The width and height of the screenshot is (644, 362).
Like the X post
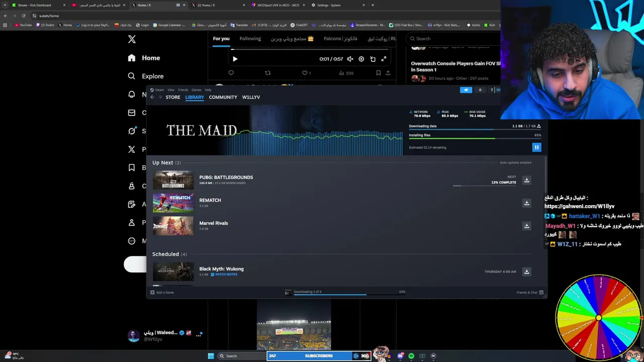[306, 73]
